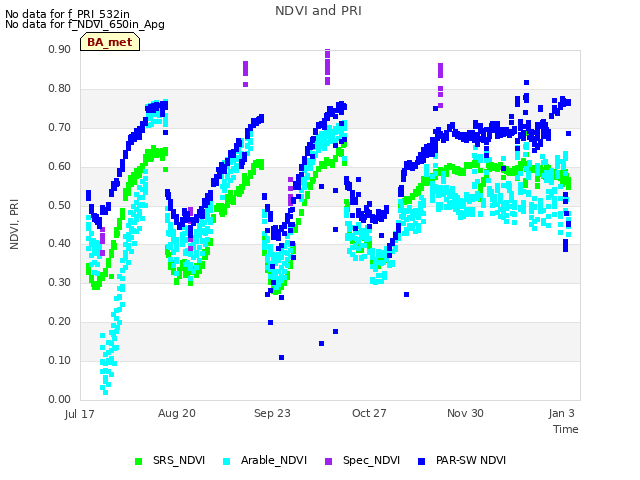Click the Jan 3 x-axis tick label
640x480 pixels.
pyautogui.click(x=561, y=413)
